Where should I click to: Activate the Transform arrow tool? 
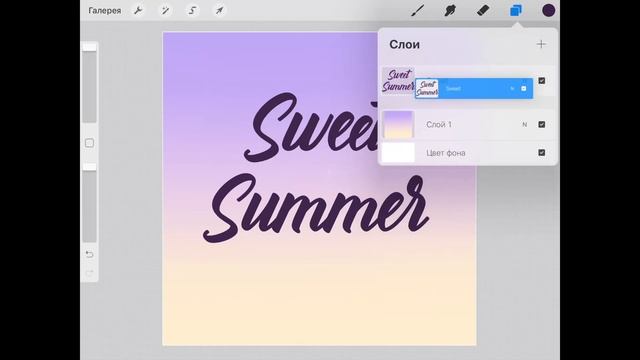point(219,11)
